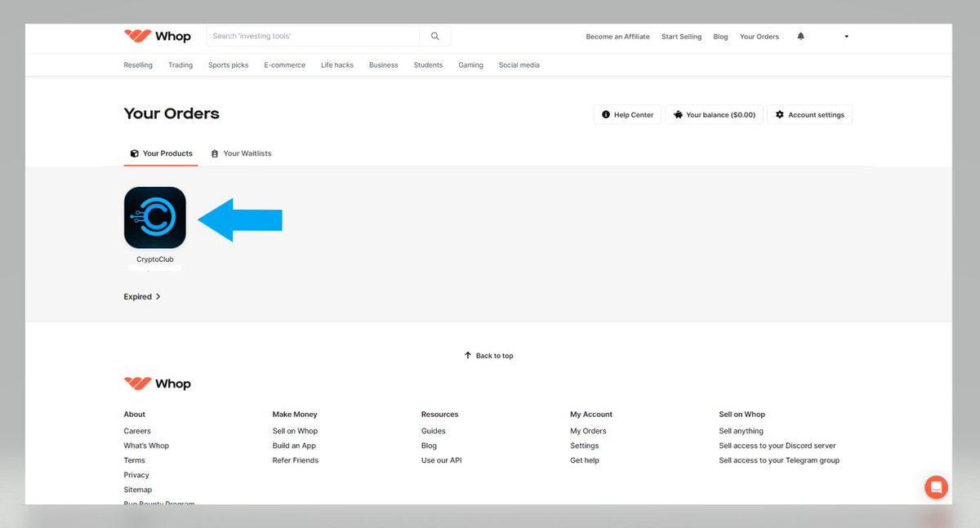Open the Sitemap footer link
Viewport: 980px width, 528px height.
click(x=137, y=490)
